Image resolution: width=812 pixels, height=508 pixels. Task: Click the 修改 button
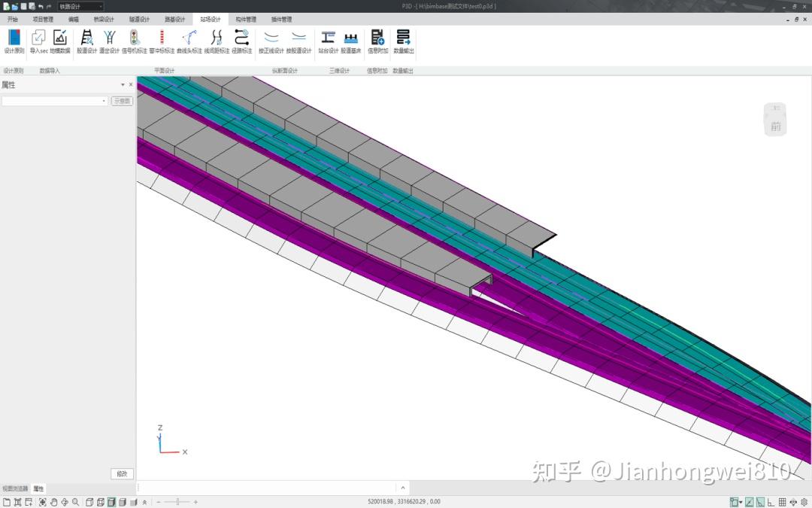(x=122, y=473)
